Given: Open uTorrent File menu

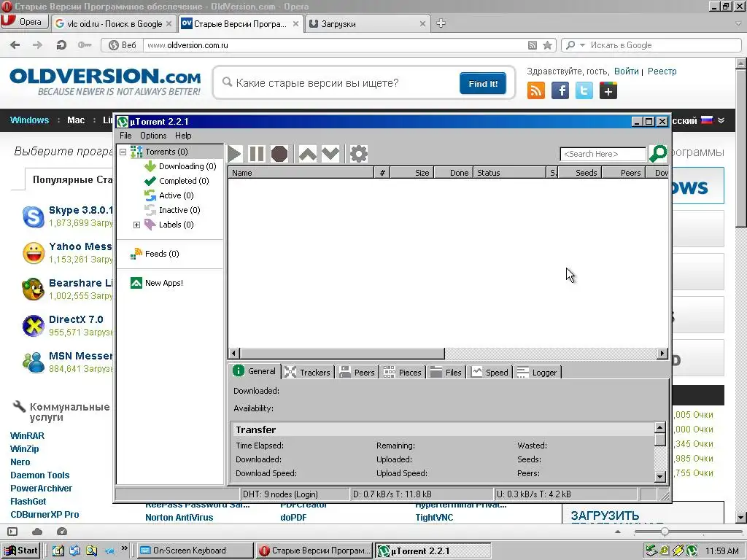Looking at the screenshot, I should tap(125, 136).
